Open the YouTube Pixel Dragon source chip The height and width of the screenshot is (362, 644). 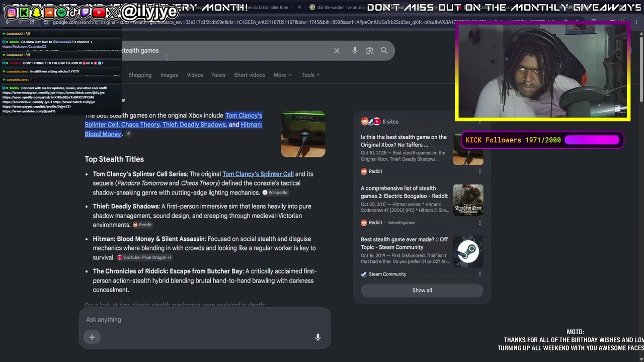[144, 257]
